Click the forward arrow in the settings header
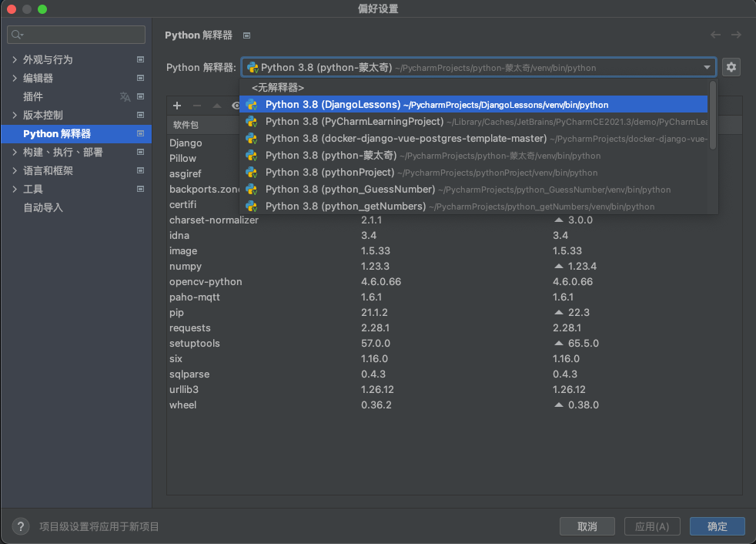Viewport: 756px width, 544px height. point(736,35)
